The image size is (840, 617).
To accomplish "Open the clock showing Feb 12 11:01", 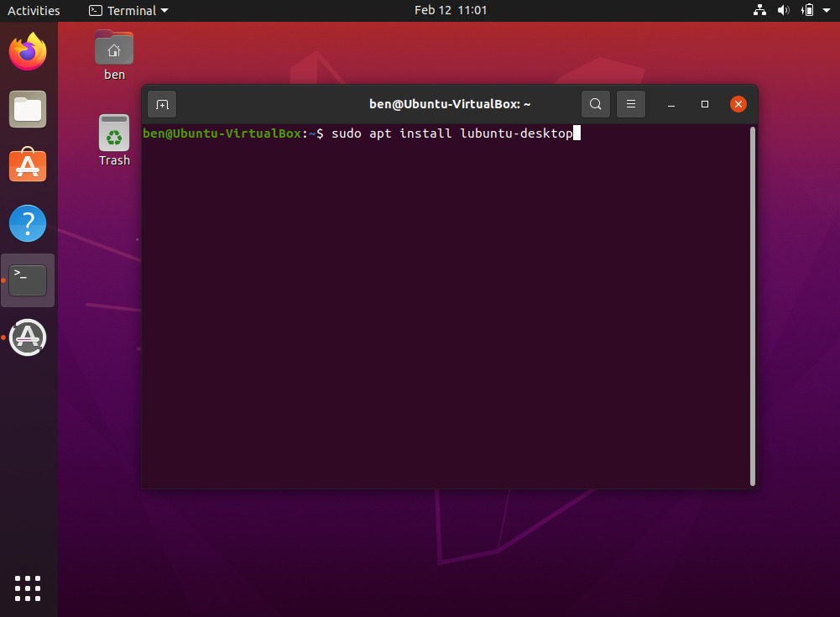I will pyautogui.click(x=451, y=11).
